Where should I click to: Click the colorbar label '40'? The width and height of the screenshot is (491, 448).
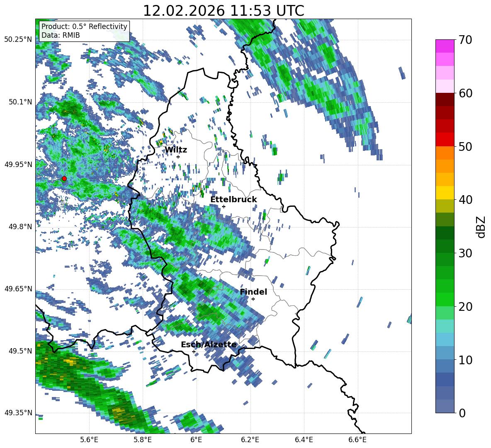465,200
